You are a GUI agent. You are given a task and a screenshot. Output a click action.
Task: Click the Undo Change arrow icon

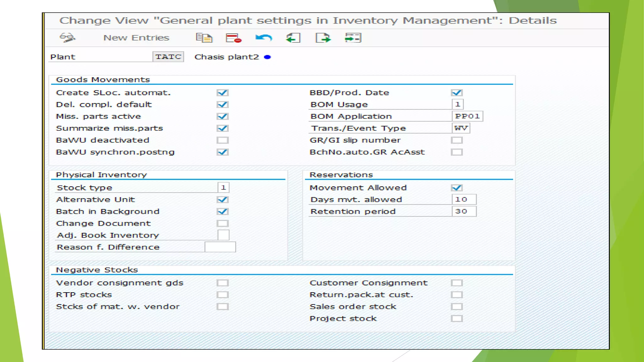(x=264, y=38)
